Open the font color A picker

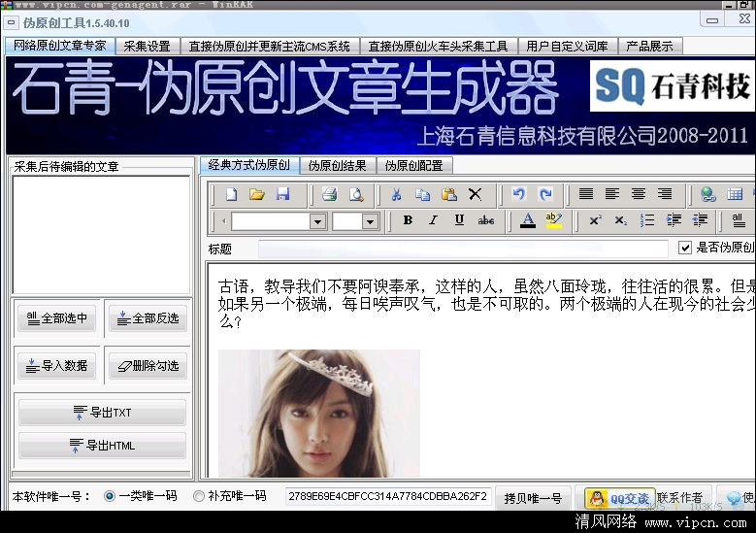point(528,220)
